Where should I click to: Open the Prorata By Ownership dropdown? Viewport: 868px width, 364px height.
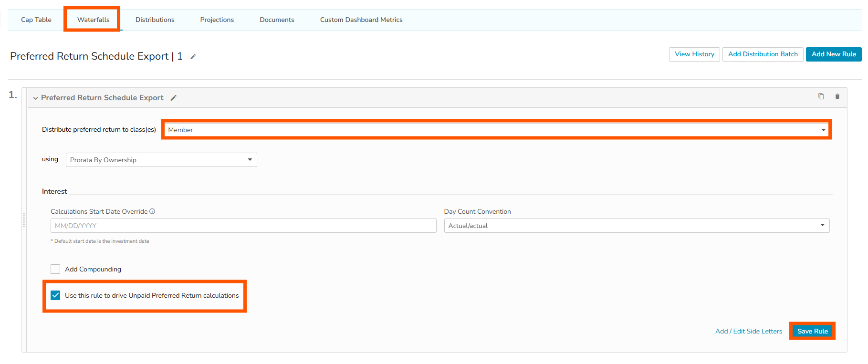click(161, 160)
